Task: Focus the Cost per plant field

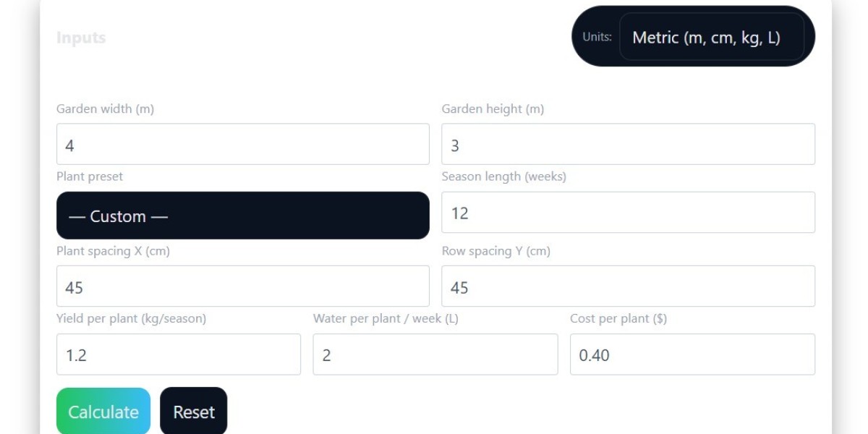Action: [x=692, y=354]
